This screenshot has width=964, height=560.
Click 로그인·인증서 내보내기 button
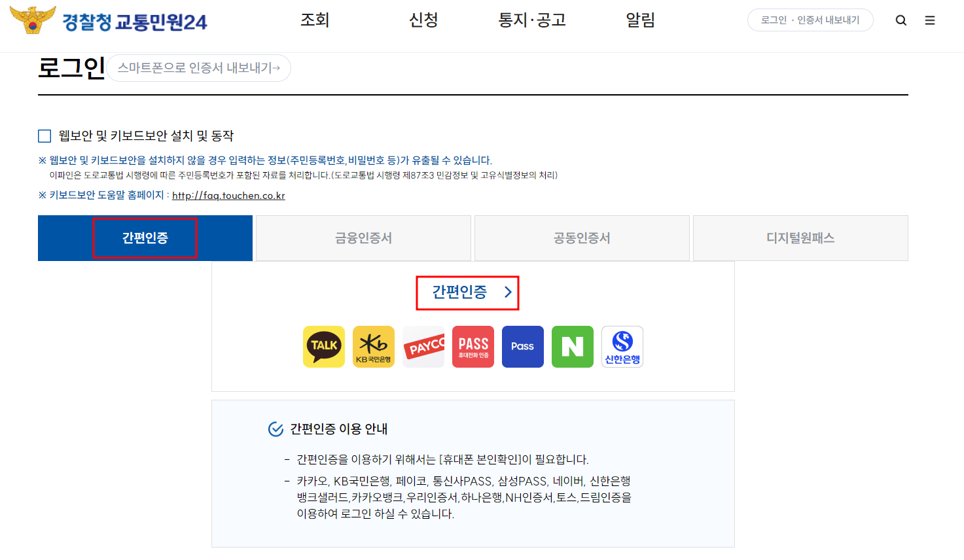(x=810, y=20)
